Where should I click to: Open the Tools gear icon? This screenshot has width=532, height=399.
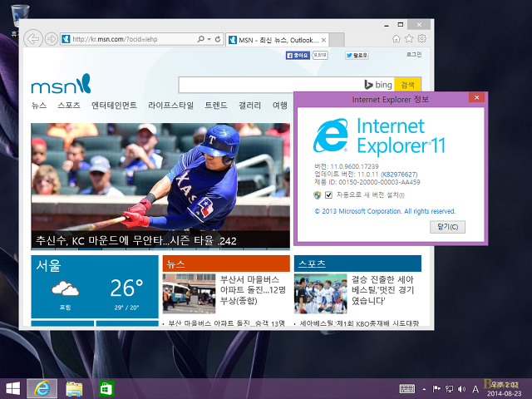[421, 39]
